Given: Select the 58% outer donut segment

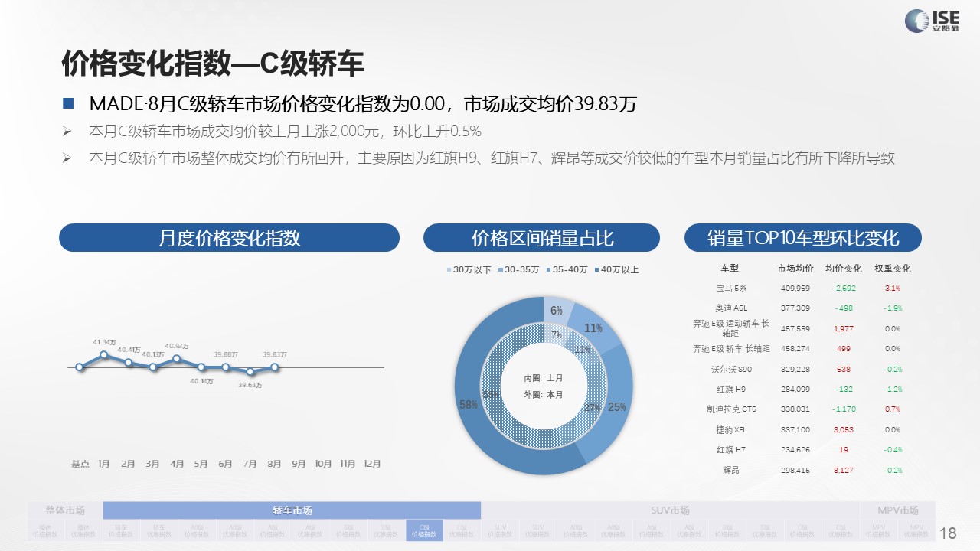Looking at the screenshot, I should (468, 403).
